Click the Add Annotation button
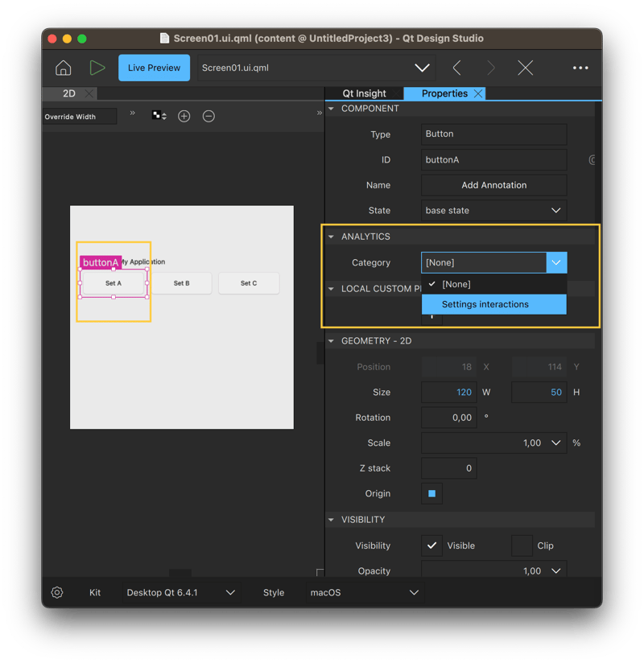644x663 pixels. [x=493, y=185]
